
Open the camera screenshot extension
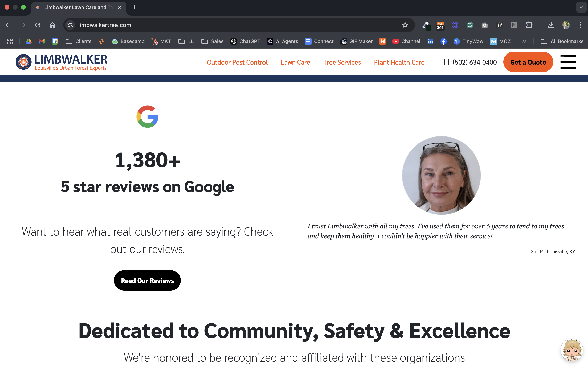point(485,25)
